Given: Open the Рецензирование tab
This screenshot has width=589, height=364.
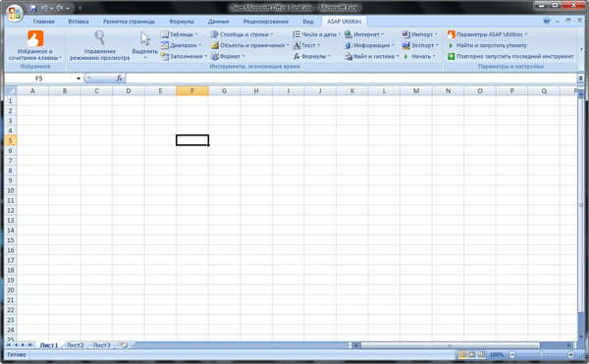Looking at the screenshot, I should point(266,22).
